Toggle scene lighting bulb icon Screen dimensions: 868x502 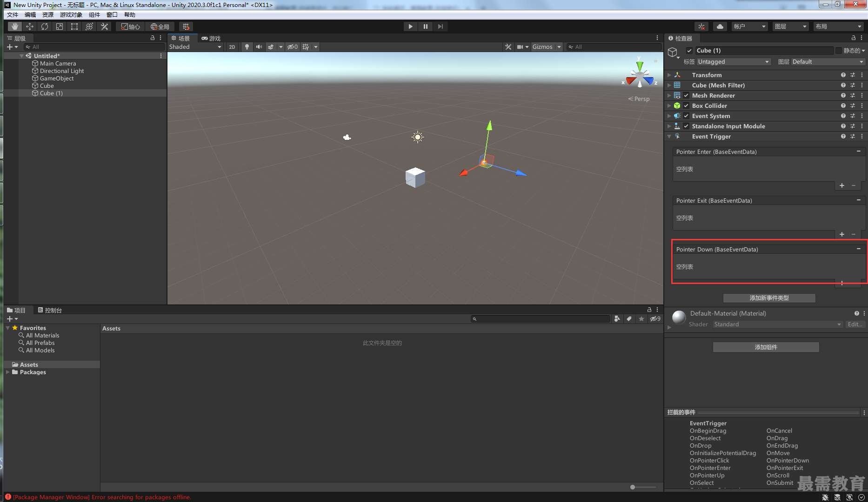click(247, 47)
